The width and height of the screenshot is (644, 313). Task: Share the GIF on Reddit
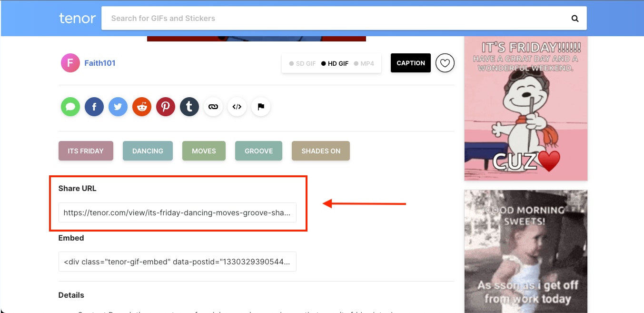click(142, 107)
